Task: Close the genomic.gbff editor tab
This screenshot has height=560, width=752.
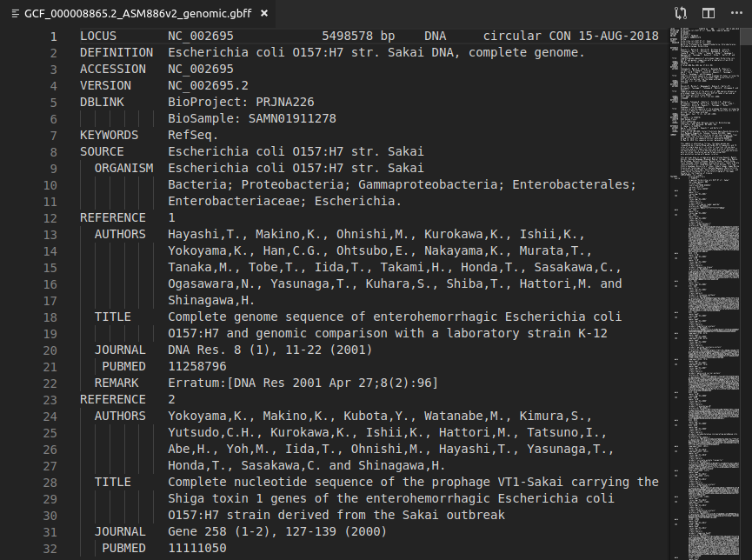Action: [264, 14]
